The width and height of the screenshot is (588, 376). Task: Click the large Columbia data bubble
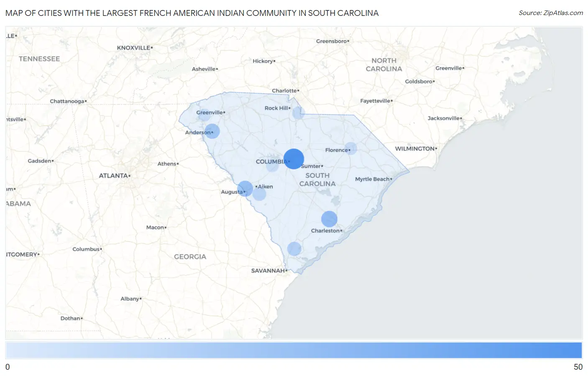(294, 159)
